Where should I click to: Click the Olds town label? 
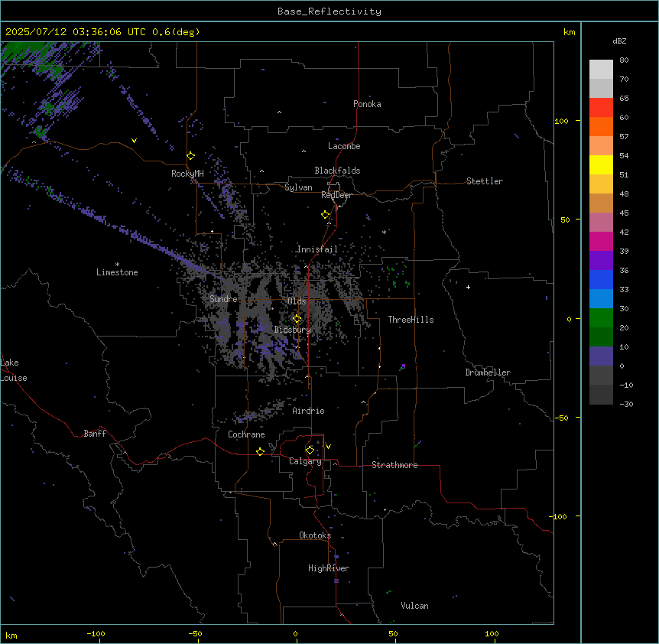(x=297, y=301)
